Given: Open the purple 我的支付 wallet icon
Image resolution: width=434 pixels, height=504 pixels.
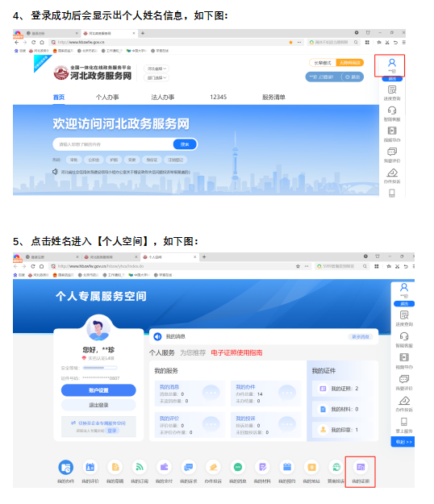Looking at the screenshot, I should pos(164,467).
